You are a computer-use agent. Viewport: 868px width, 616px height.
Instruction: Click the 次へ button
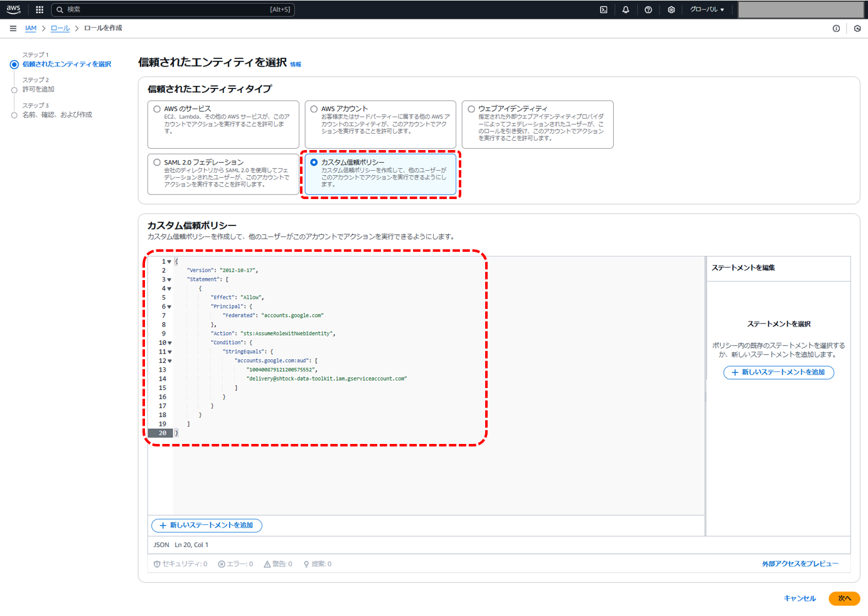point(844,598)
